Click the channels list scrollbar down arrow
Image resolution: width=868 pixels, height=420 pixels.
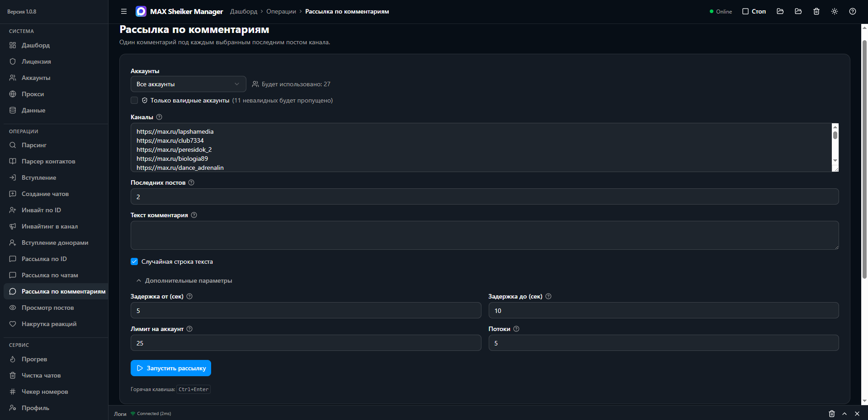[x=835, y=160]
